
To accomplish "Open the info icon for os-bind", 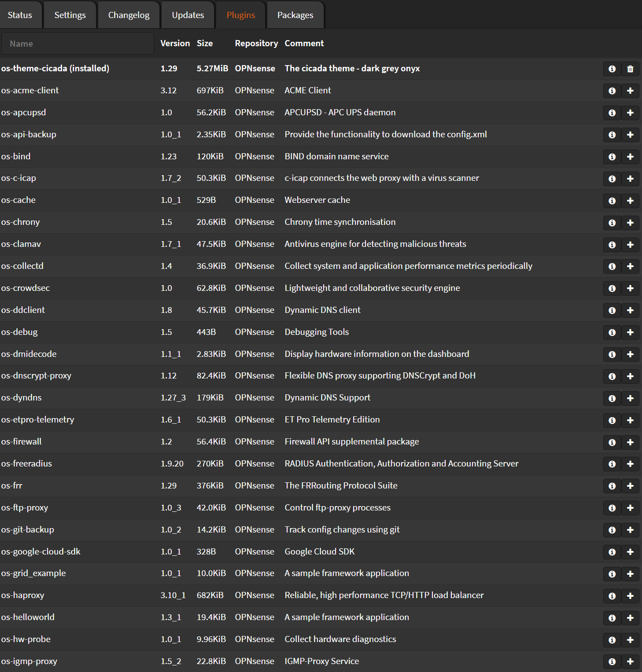I will pos(612,157).
